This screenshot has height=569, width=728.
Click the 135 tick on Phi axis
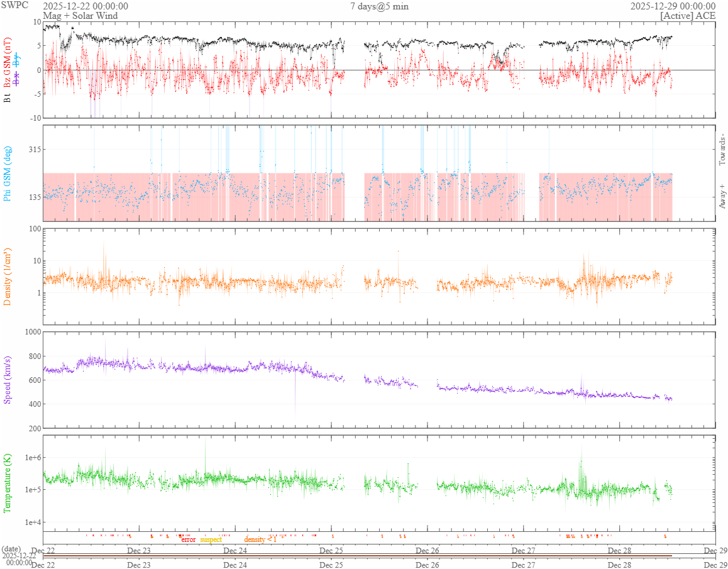(x=35, y=197)
